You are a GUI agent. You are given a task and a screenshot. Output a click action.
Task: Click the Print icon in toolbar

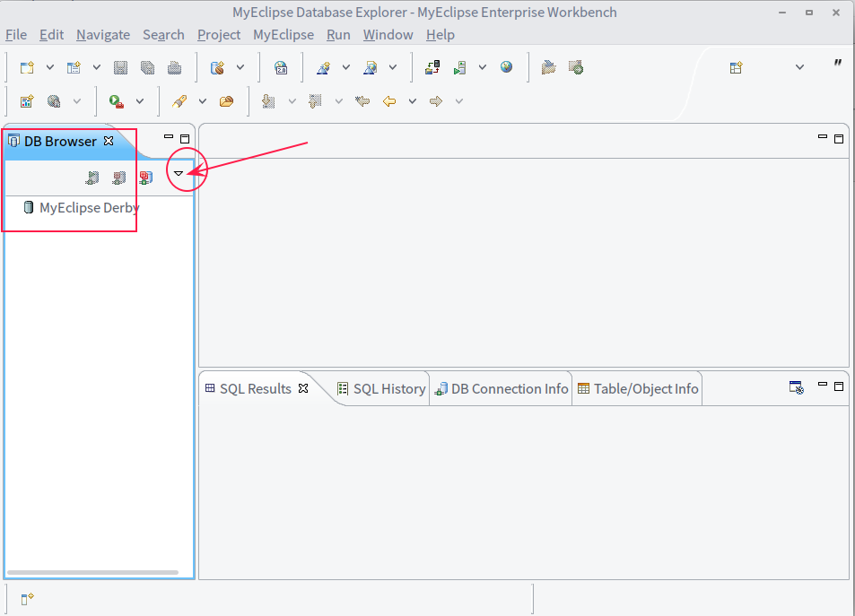click(174, 67)
